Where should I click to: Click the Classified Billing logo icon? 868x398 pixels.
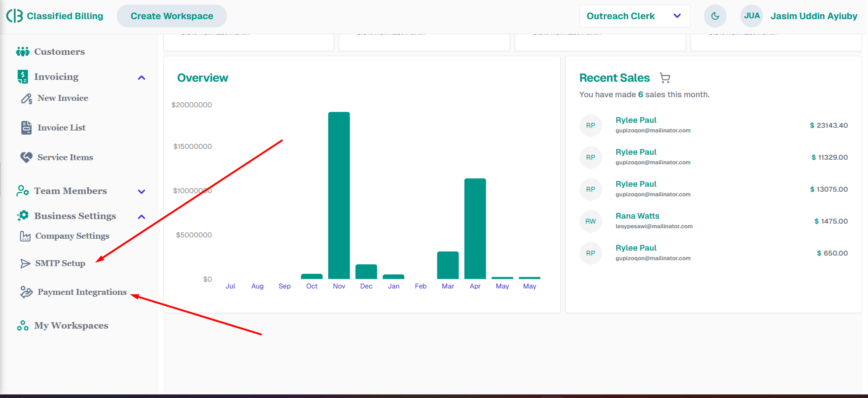15,16
